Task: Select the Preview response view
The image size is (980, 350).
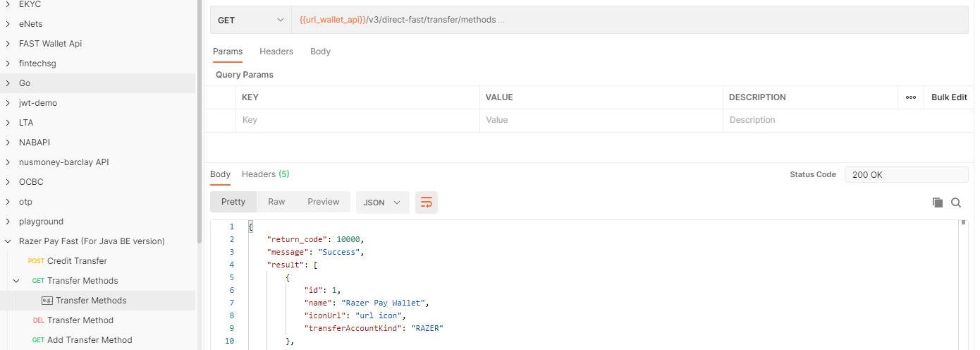Action: (x=323, y=202)
